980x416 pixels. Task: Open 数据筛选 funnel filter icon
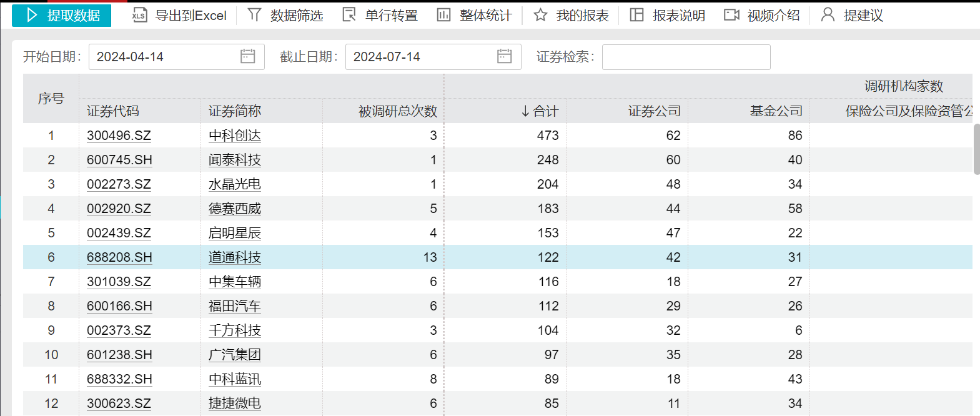pyautogui.click(x=254, y=15)
